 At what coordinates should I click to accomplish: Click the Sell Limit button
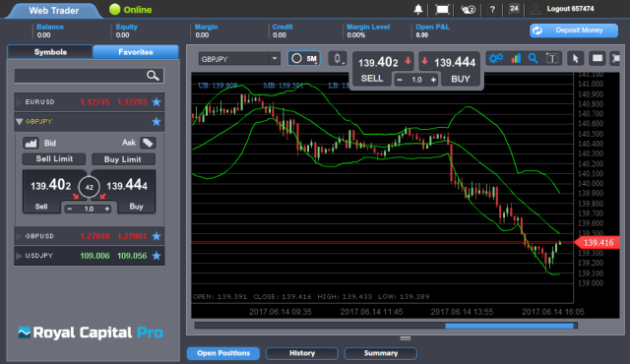[x=54, y=159]
